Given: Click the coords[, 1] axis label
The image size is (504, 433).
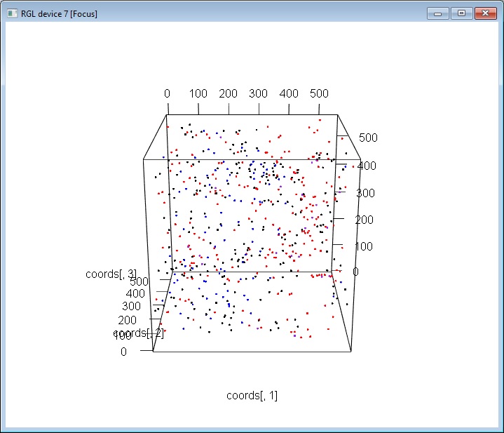Looking at the screenshot, I should click(x=252, y=396).
